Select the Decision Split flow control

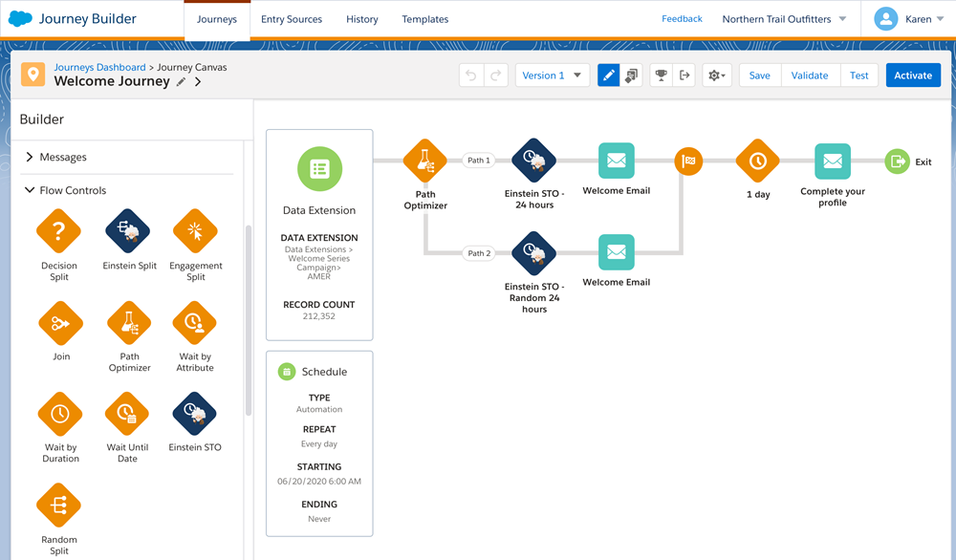(x=58, y=231)
